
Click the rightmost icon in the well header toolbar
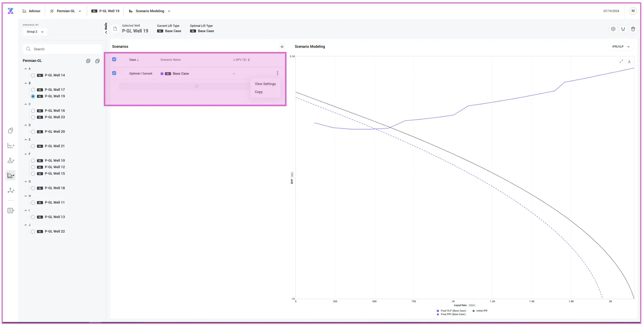633,29
